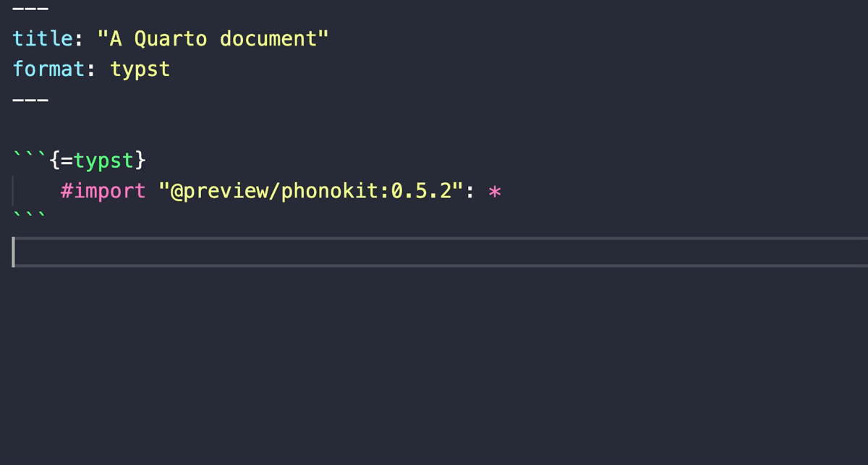Click the "#import" keyword
Viewport: 868px width, 465px height.
[103, 192]
